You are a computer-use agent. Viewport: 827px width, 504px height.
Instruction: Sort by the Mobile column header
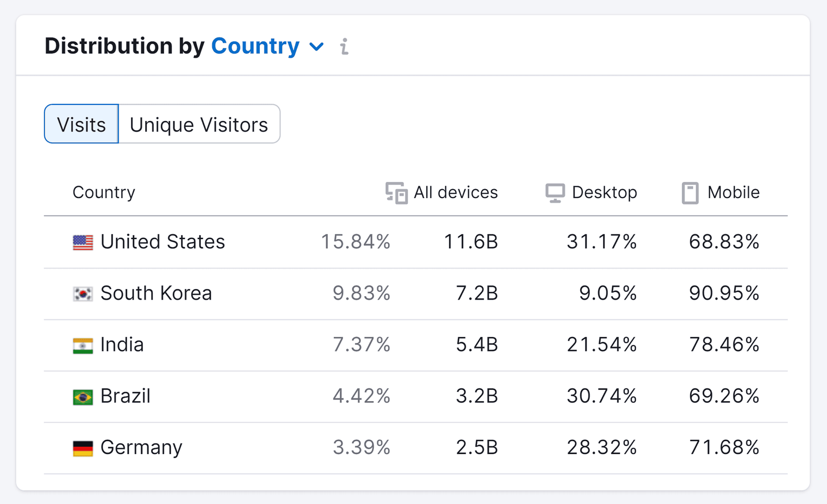[x=734, y=192]
